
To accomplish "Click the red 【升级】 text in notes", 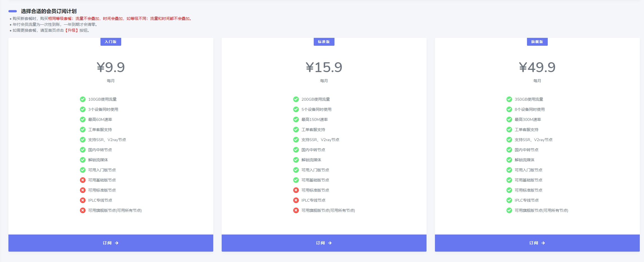I will [71, 30].
